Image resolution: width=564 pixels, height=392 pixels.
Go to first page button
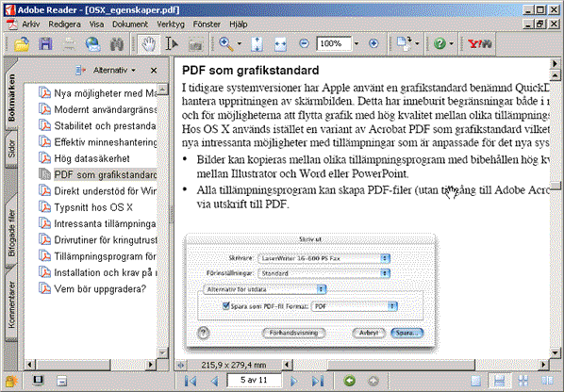tap(191, 381)
